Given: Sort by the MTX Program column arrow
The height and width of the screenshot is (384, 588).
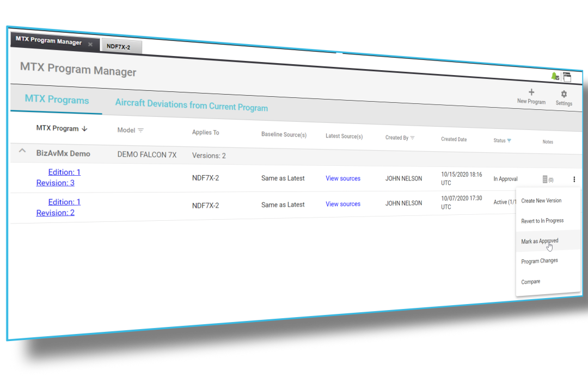Looking at the screenshot, I should point(84,129).
